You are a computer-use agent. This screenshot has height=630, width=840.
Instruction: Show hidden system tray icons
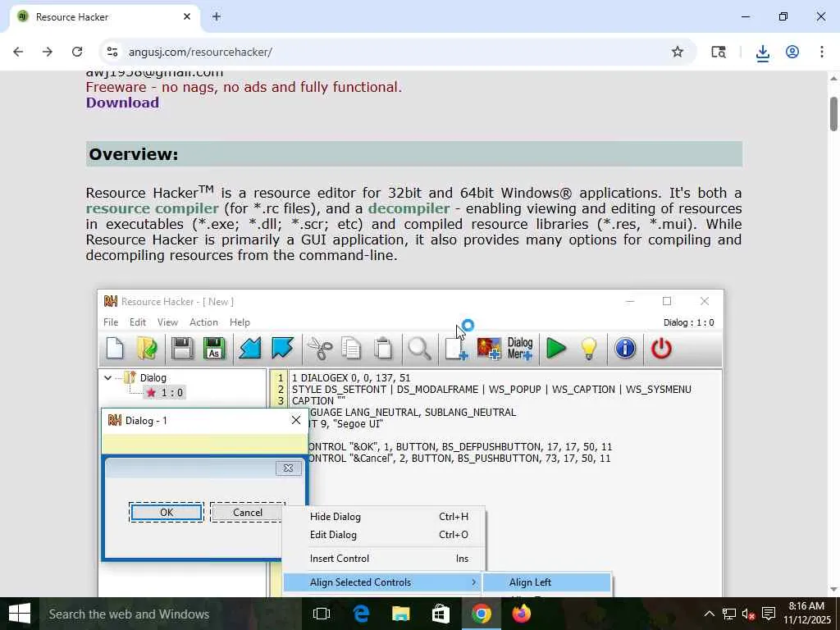point(709,614)
